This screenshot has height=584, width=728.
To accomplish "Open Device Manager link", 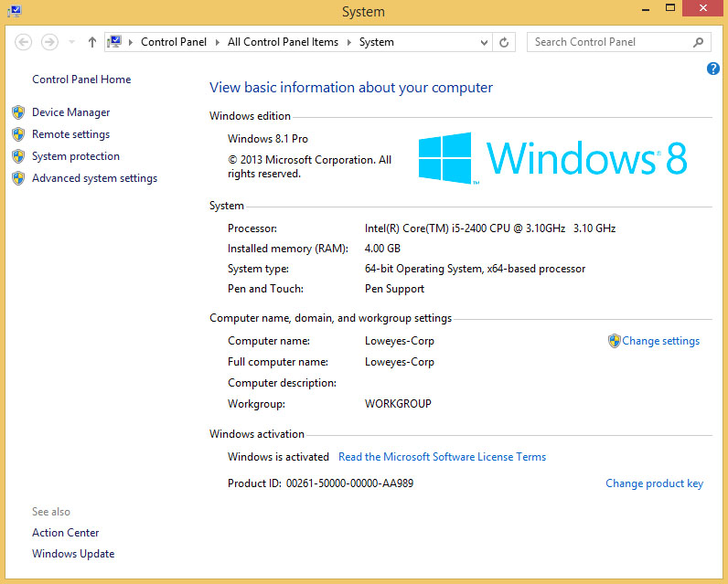I will 71,112.
